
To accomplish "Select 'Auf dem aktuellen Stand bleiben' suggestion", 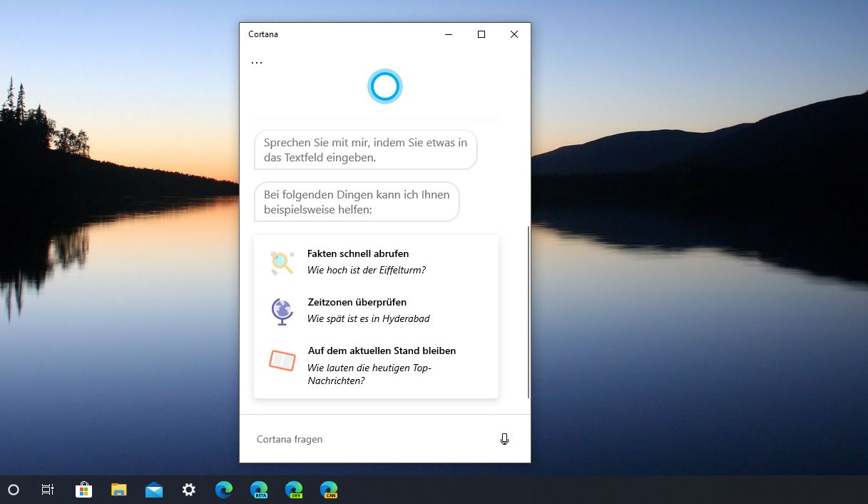I will click(382, 351).
